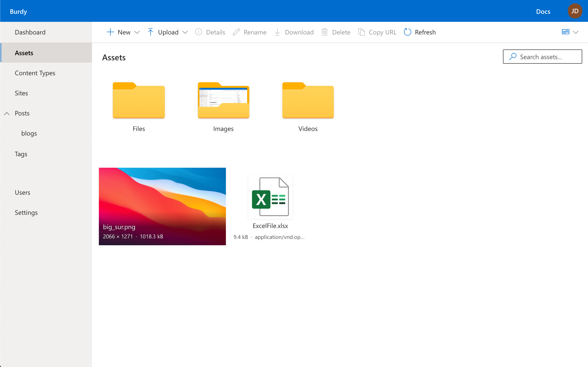
Task: Click the New plus icon
Action: pyautogui.click(x=110, y=32)
